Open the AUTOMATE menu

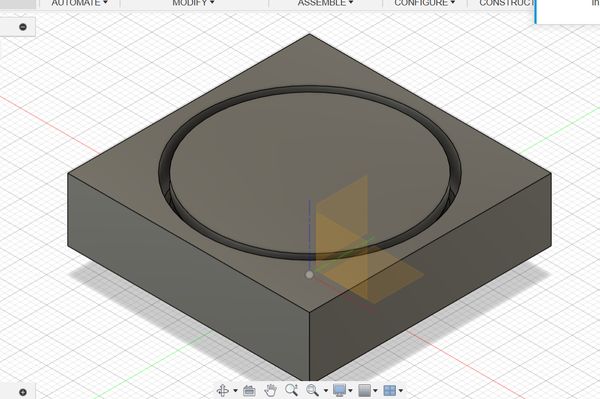pos(80,3)
